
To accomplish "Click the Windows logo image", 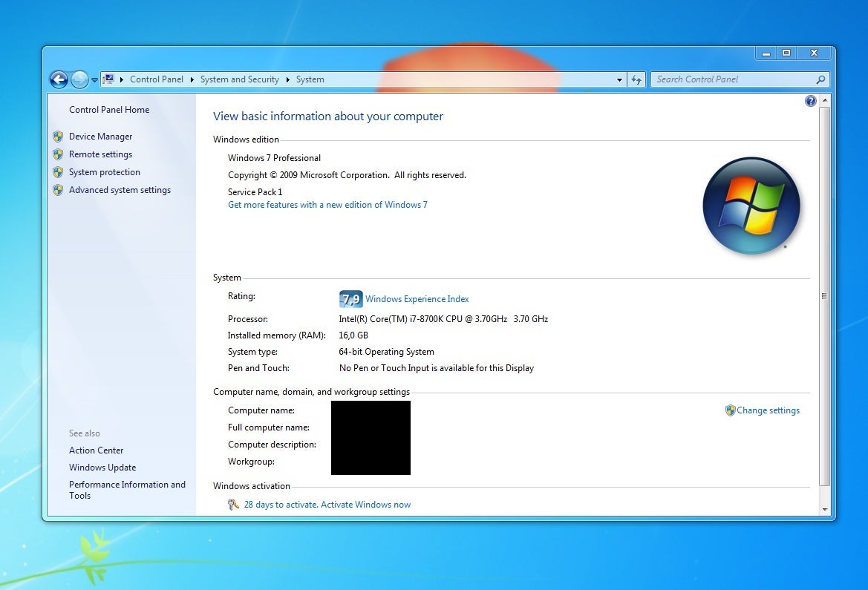I will coord(751,206).
